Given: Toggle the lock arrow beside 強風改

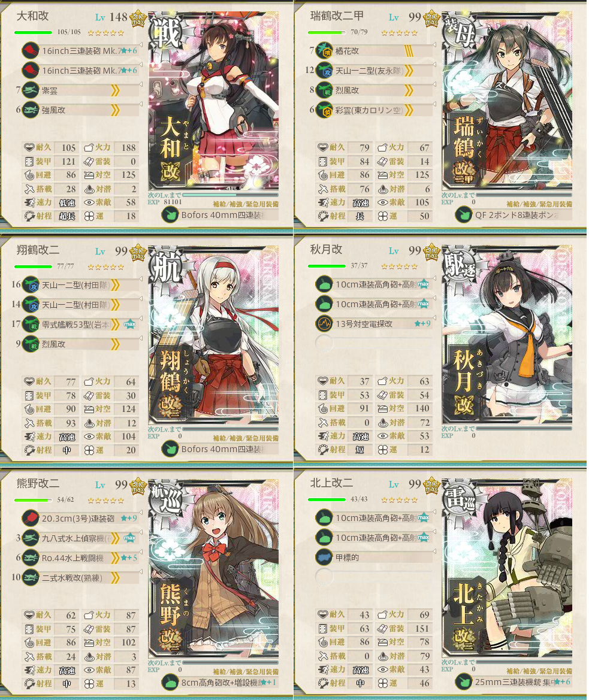Looking at the screenshot, I should point(141,104).
